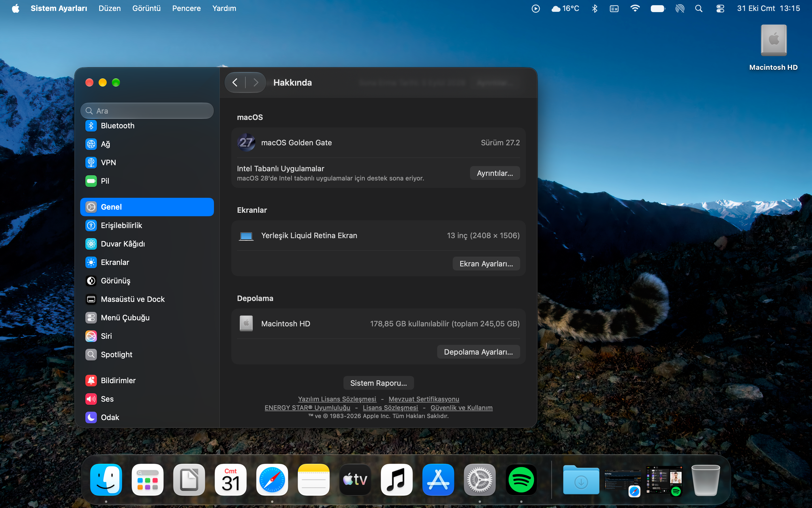Click the Sistem Raporu... button
Viewport: 812px width, 508px height.
tap(379, 383)
